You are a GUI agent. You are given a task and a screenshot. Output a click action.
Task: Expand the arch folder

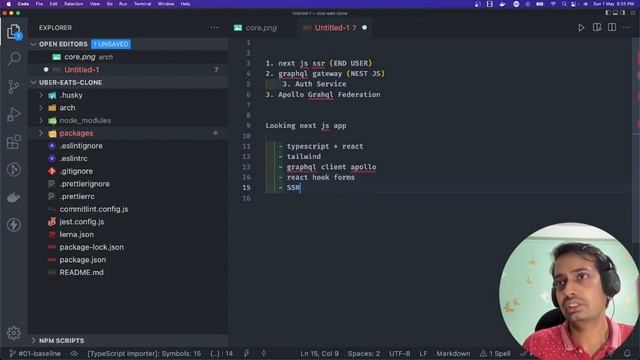click(41, 108)
